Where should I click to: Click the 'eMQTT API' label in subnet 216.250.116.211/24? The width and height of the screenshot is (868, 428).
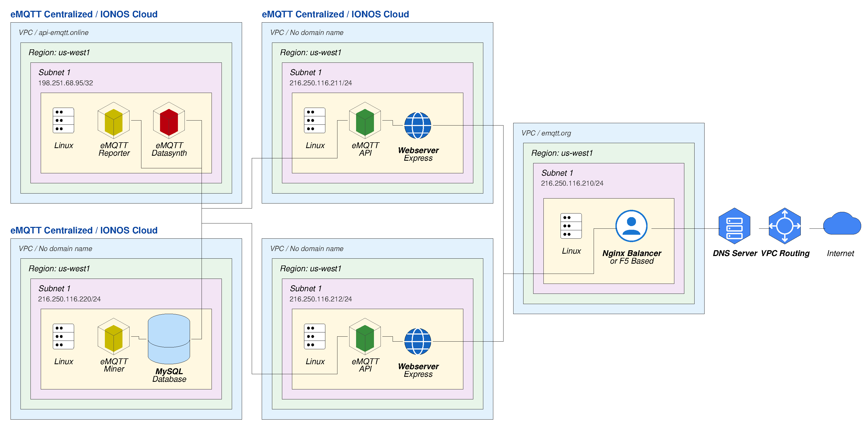pyautogui.click(x=365, y=149)
